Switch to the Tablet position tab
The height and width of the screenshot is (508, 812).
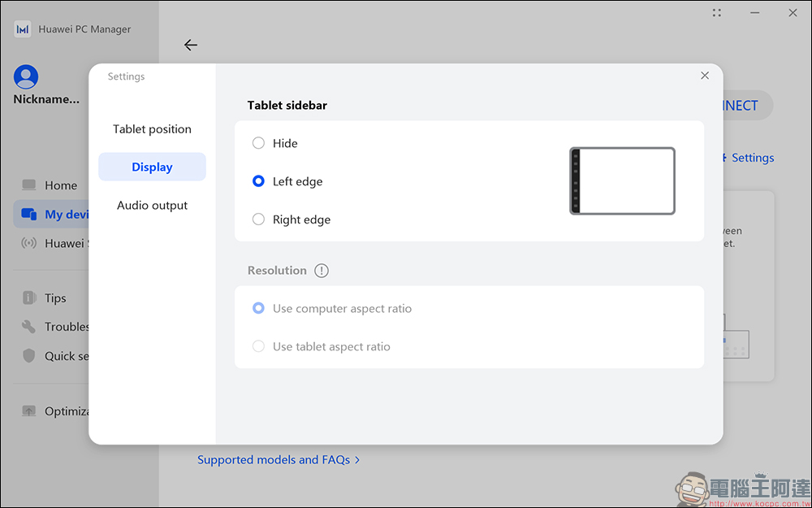coord(152,129)
